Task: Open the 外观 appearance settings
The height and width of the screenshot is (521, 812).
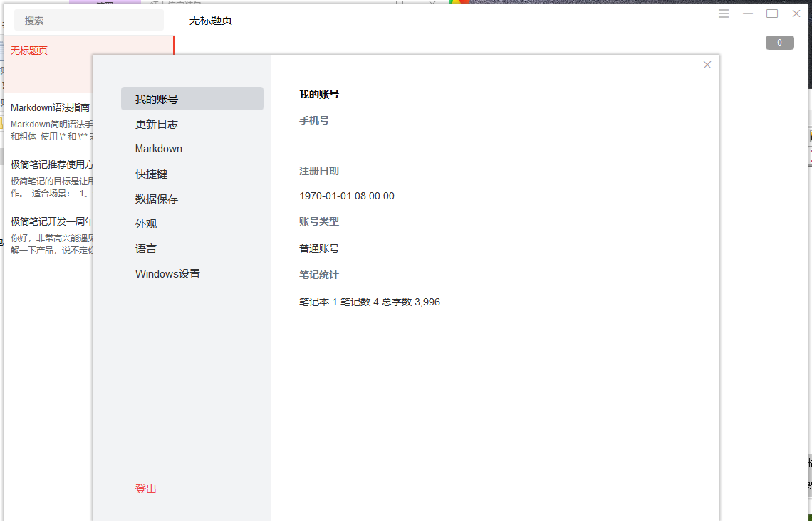Action: (145, 223)
